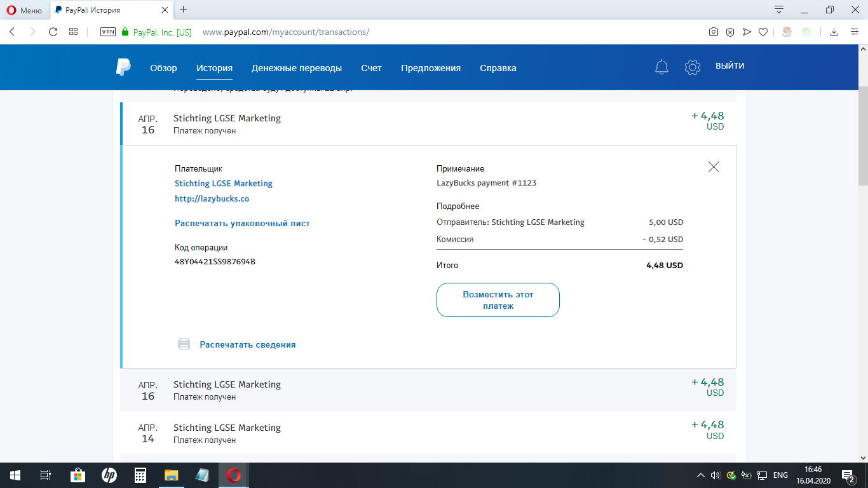Toggle the VPN badge in address bar
Screen dimensions: 868x488
108,32
